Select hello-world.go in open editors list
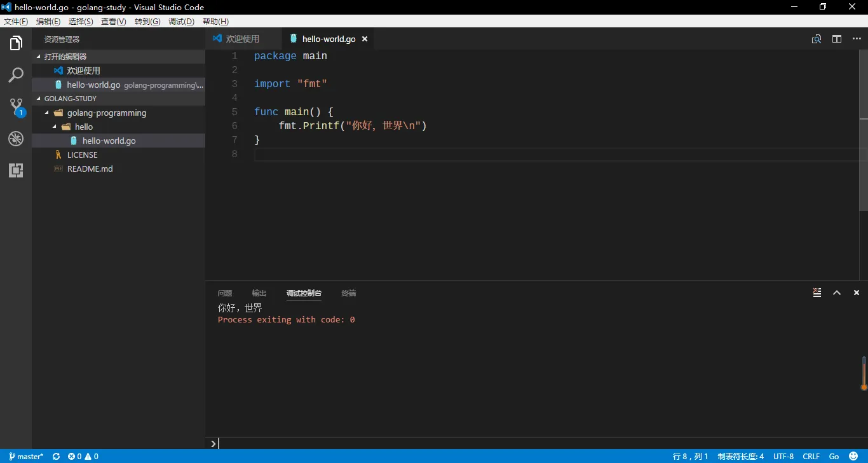This screenshot has width=868, height=463. [119, 85]
